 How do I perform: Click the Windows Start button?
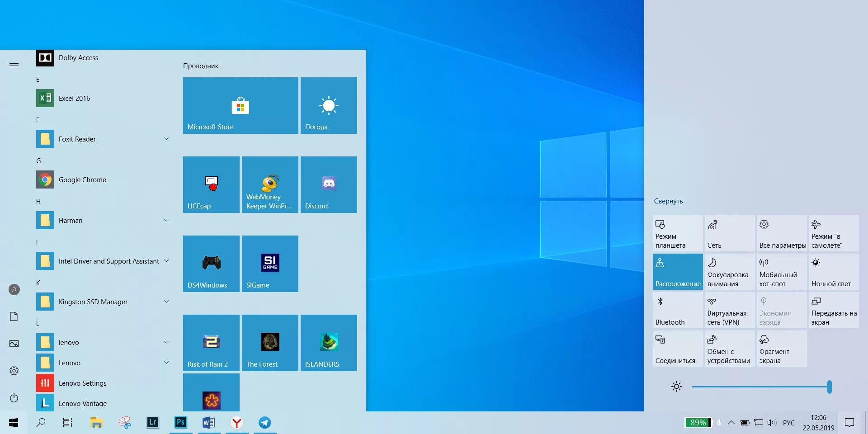coord(14,422)
